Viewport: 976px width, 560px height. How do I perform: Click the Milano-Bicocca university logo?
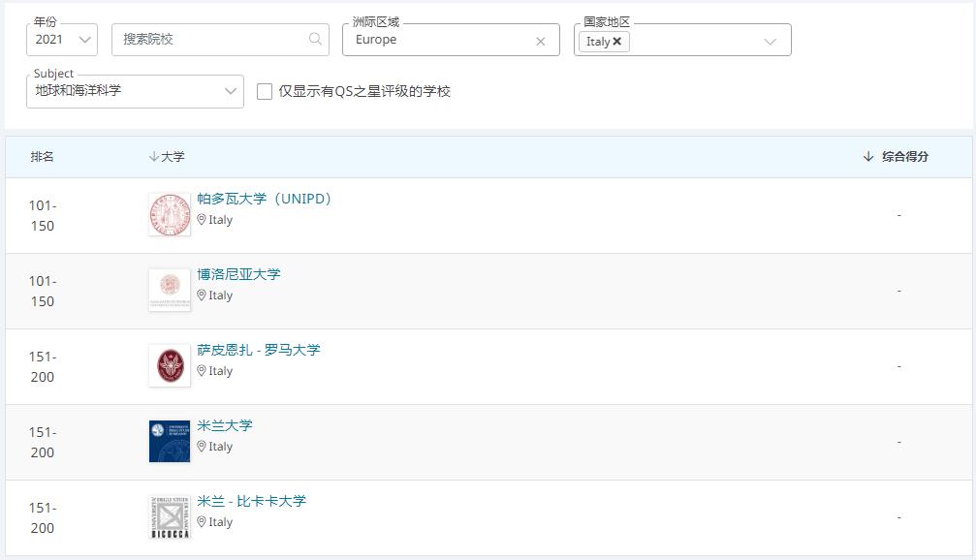coord(170,517)
